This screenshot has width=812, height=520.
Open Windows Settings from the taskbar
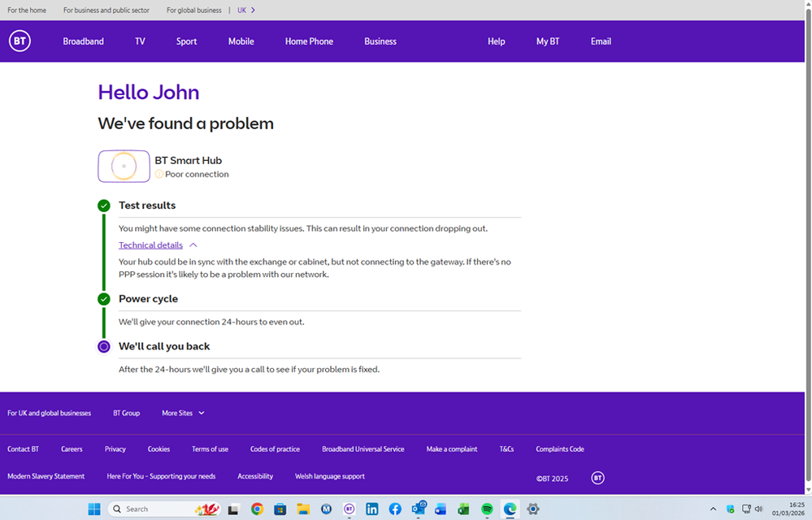pos(533,509)
